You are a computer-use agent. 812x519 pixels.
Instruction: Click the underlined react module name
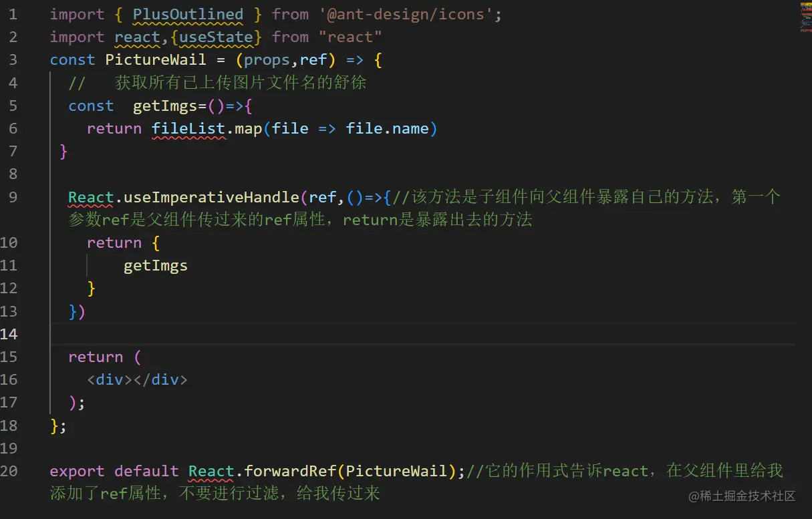pos(136,37)
